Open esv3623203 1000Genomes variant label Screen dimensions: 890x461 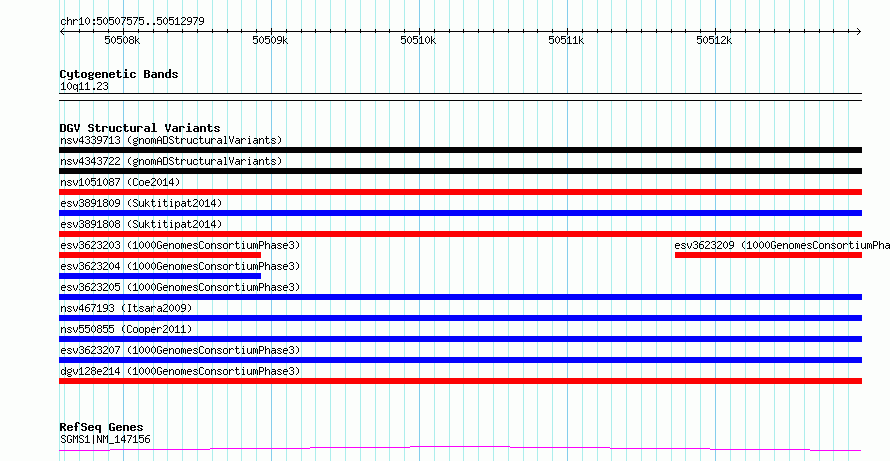coord(180,245)
